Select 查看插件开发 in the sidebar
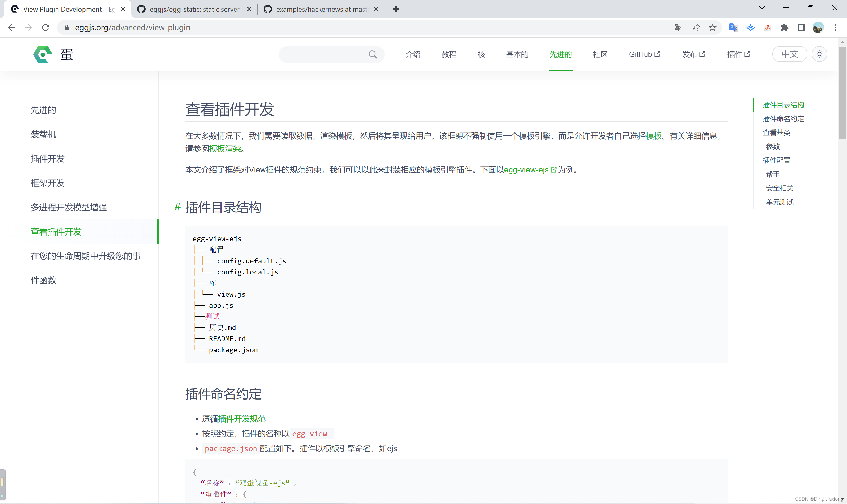The height and width of the screenshot is (504, 847). (x=56, y=232)
